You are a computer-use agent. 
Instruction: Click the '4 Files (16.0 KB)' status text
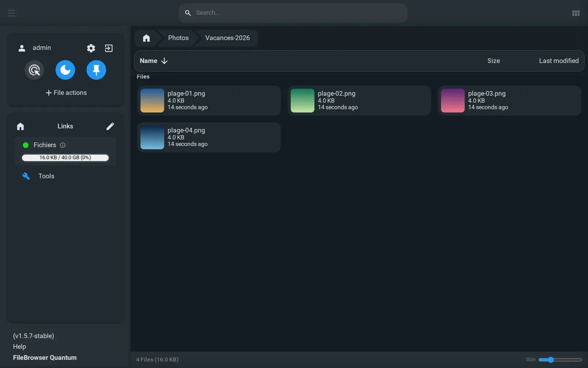(x=157, y=360)
